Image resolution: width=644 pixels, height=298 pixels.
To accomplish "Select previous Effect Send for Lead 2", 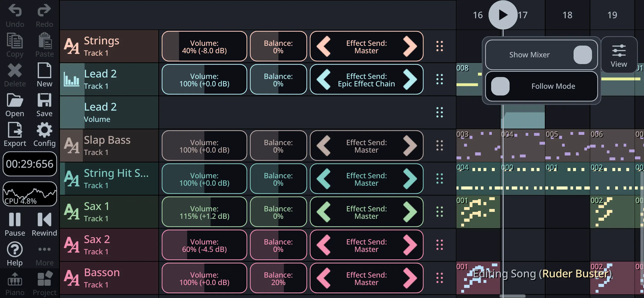I will (x=323, y=79).
